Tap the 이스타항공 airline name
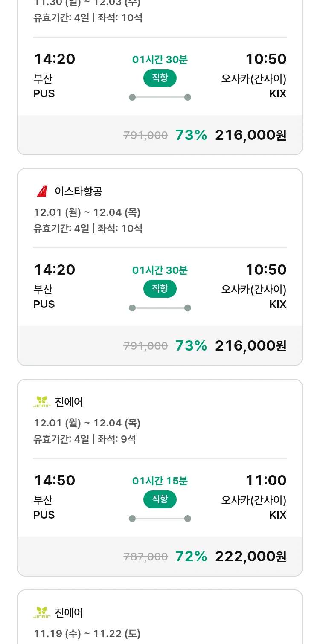The height and width of the screenshot is (644, 320). click(x=79, y=191)
